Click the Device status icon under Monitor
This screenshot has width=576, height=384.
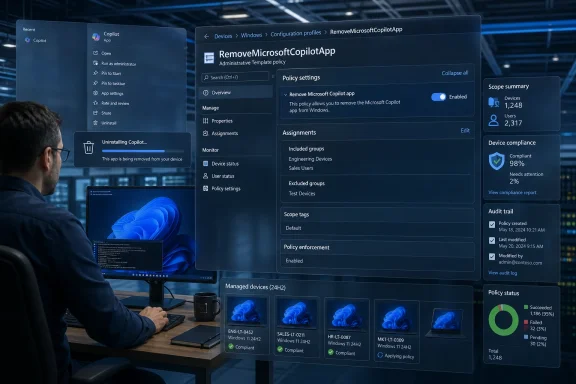[x=206, y=164]
